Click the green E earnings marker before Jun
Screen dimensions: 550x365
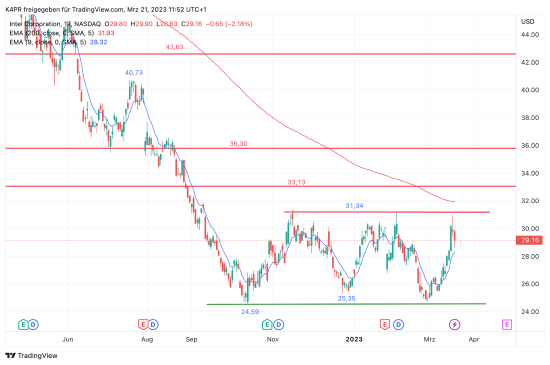coord(23,325)
